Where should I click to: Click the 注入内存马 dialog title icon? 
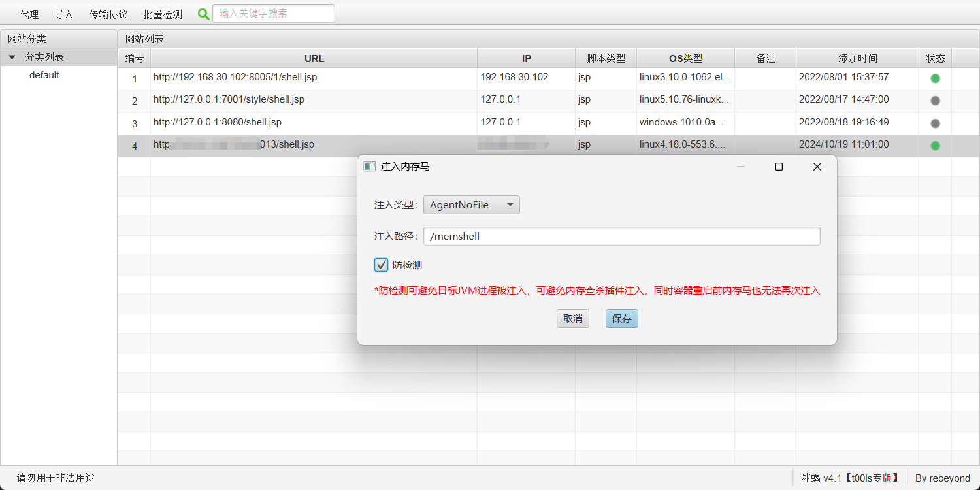point(370,167)
